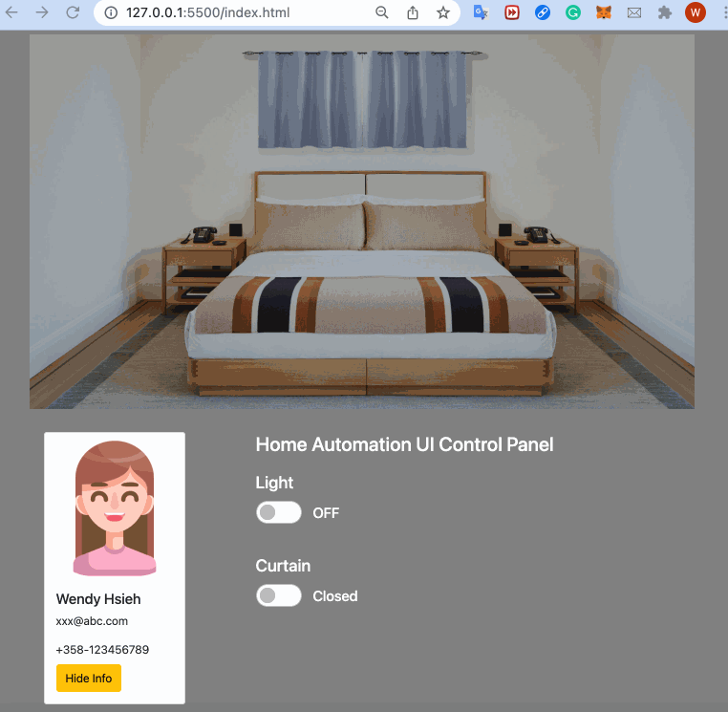Click the browser forward arrow
Image resolution: width=728 pixels, height=712 pixels.
(42, 12)
